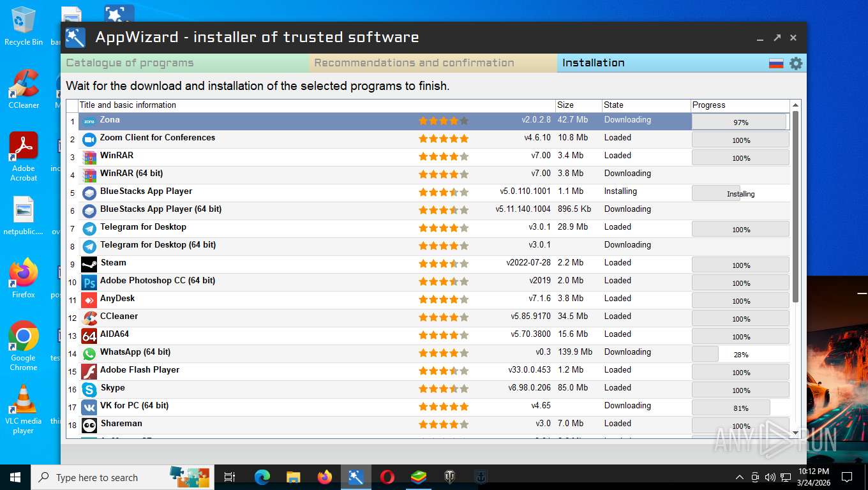This screenshot has height=490, width=868.
Task: Open the Recycle Bin desktop icon
Action: (24, 26)
